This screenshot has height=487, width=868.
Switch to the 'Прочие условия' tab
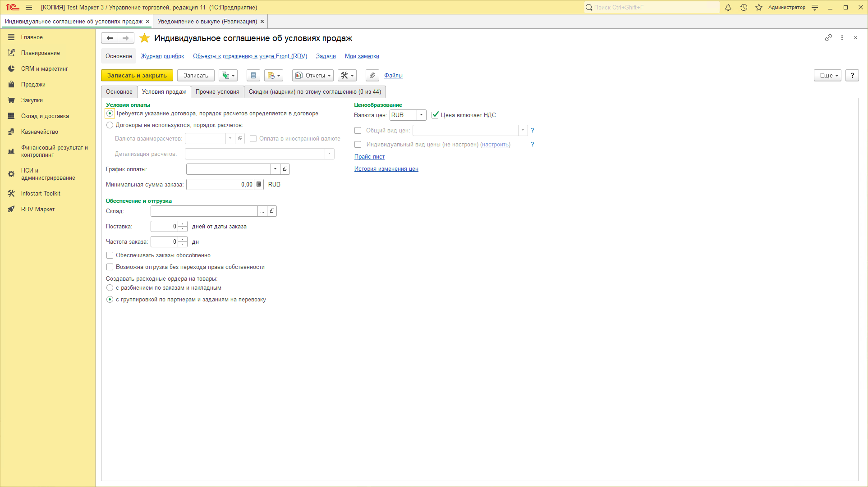click(x=217, y=91)
